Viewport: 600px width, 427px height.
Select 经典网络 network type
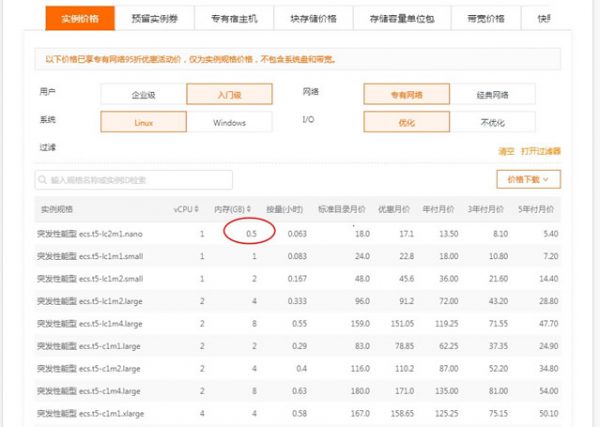click(x=492, y=94)
